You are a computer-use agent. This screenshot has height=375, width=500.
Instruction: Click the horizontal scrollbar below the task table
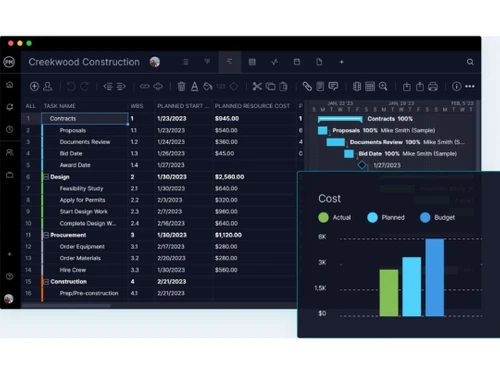point(66,305)
